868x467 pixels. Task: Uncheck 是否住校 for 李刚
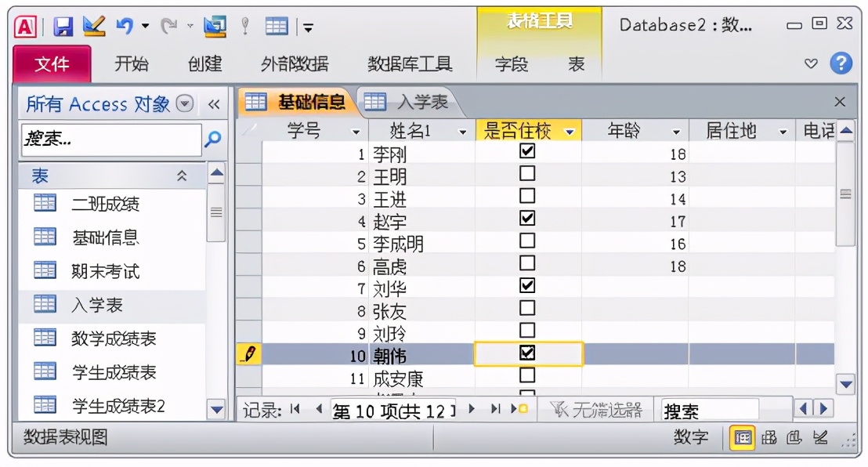pyautogui.click(x=528, y=153)
